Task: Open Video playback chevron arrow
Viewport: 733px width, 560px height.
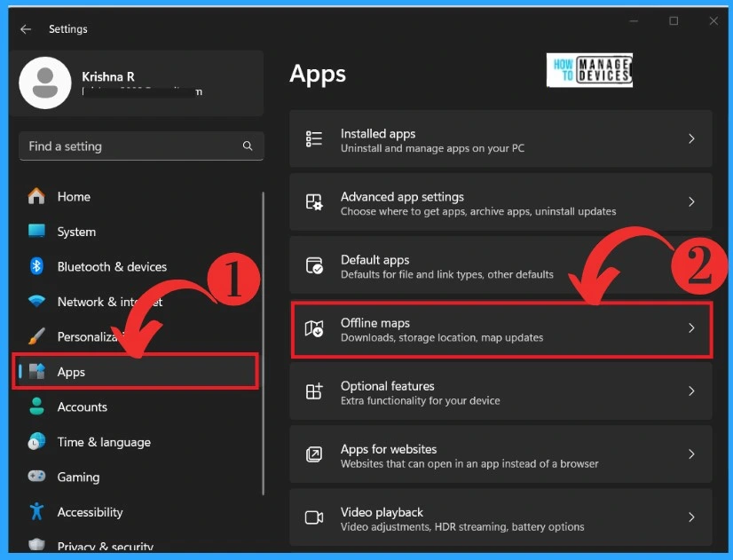Action: coord(691,517)
